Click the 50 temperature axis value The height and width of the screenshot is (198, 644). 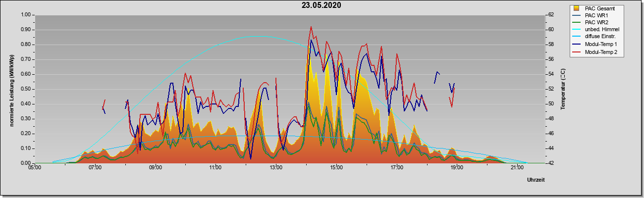click(x=550, y=104)
